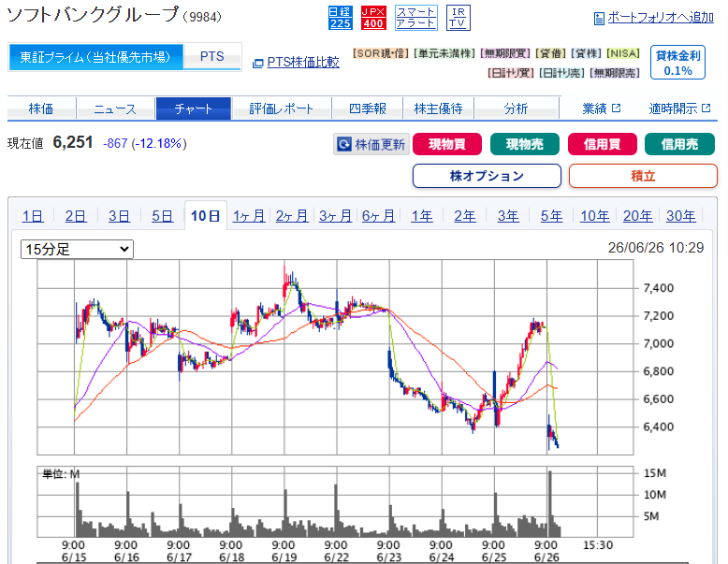Select the 10年 chart range
This screenshot has width=728, height=564.
(595, 216)
